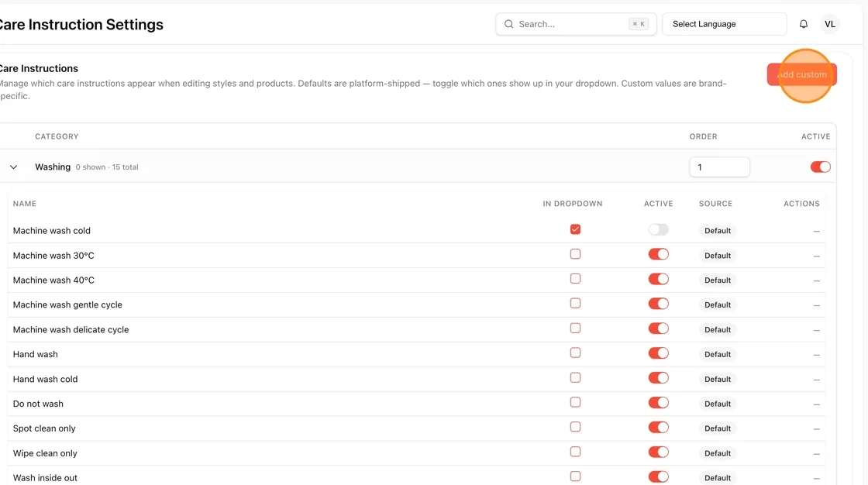Focus the Search field

coord(576,24)
